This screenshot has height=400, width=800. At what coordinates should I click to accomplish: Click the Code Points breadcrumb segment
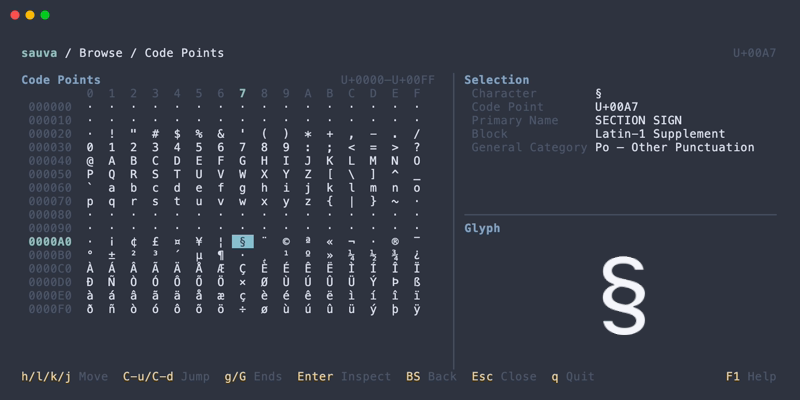(x=184, y=53)
